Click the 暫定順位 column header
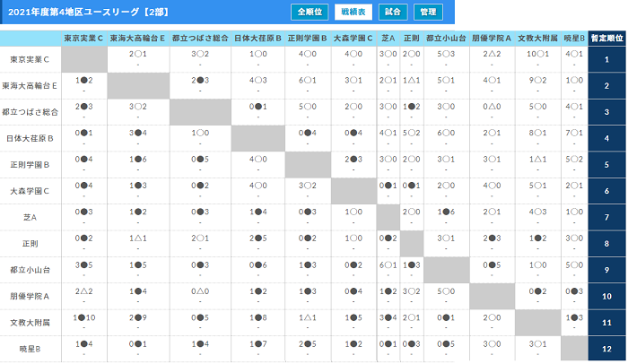The height and width of the screenshot is (364, 628). click(607, 39)
